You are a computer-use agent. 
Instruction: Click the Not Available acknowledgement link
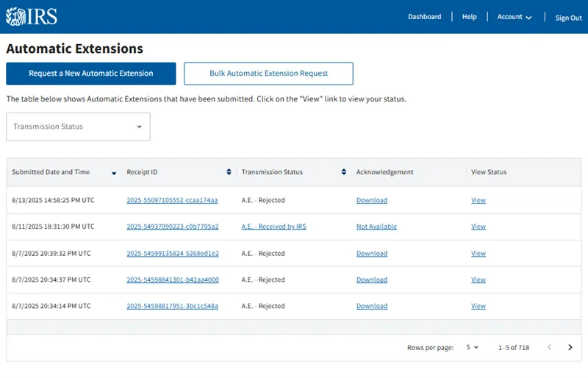(x=376, y=227)
